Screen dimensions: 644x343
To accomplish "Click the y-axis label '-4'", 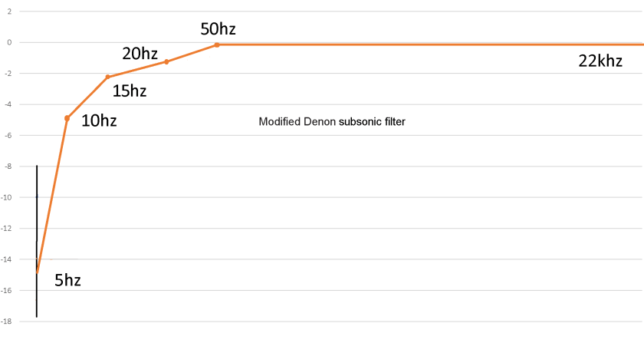I will (x=8, y=104).
